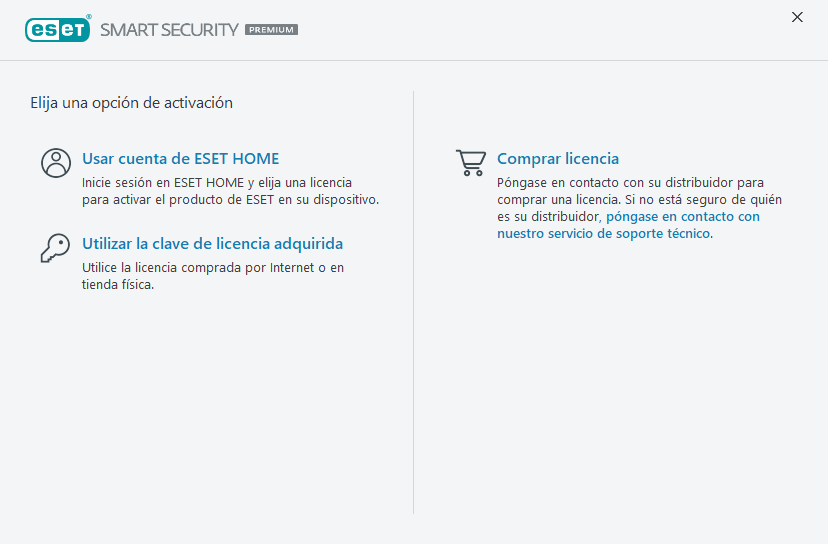Image resolution: width=828 pixels, height=544 pixels.
Task: Follow the technical support contact link
Action: (x=628, y=225)
